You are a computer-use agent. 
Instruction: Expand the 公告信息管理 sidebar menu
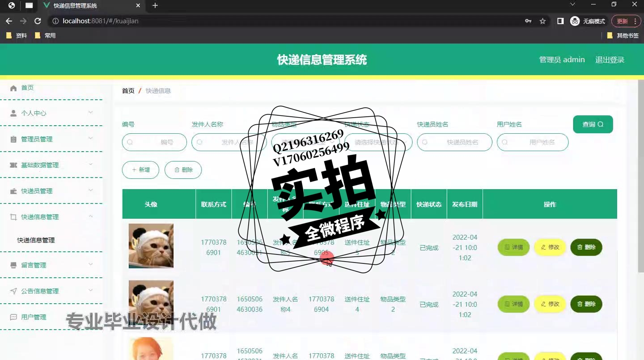tap(51, 291)
